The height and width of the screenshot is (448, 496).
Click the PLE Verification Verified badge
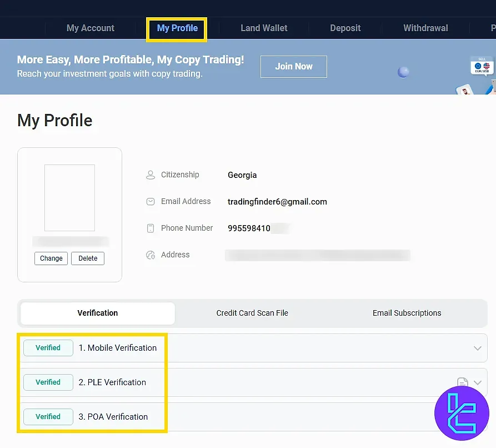(x=48, y=382)
